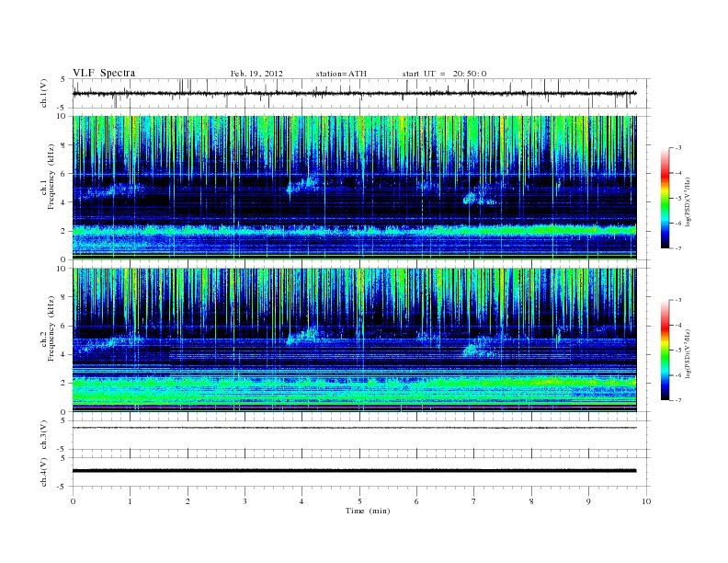The height and width of the screenshot is (563, 728).
Task: Click the "8" kHz tick on ch.1 spectrogram
Action: point(63,145)
